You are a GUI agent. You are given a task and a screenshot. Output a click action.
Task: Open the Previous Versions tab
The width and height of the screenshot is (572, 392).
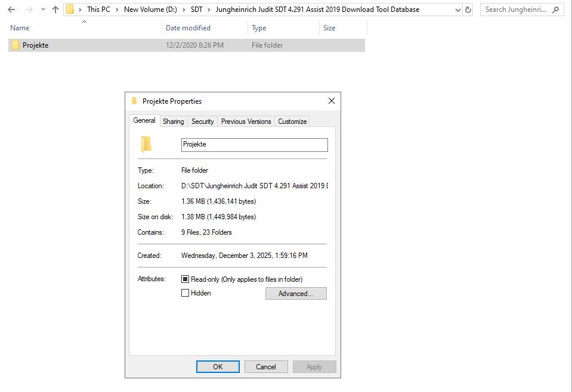point(246,122)
